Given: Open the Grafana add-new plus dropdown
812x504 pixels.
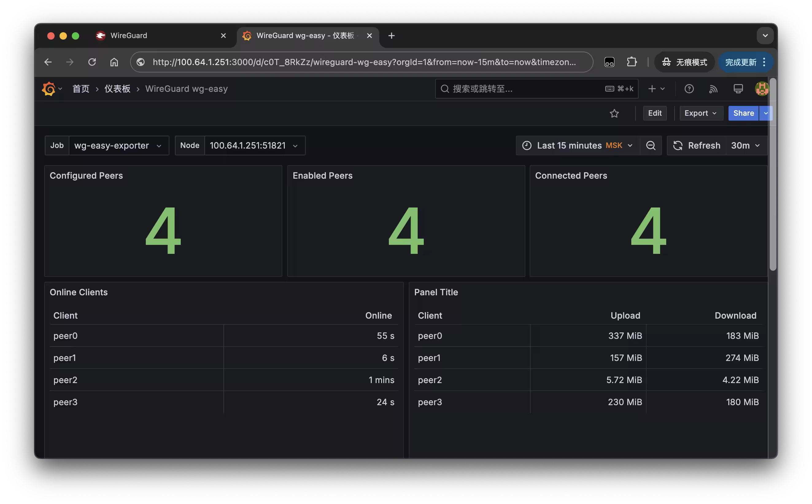Looking at the screenshot, I should pos(656,89).
